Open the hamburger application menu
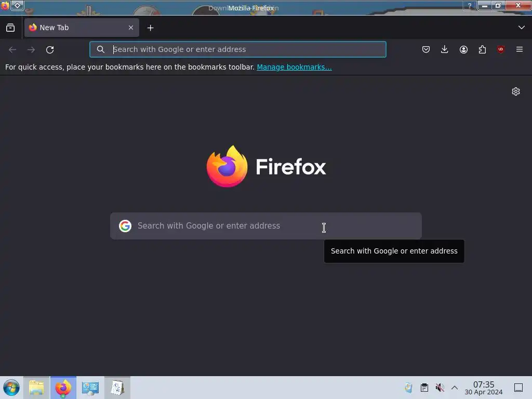This screenshot has width=532, height=399. point(520,49)
